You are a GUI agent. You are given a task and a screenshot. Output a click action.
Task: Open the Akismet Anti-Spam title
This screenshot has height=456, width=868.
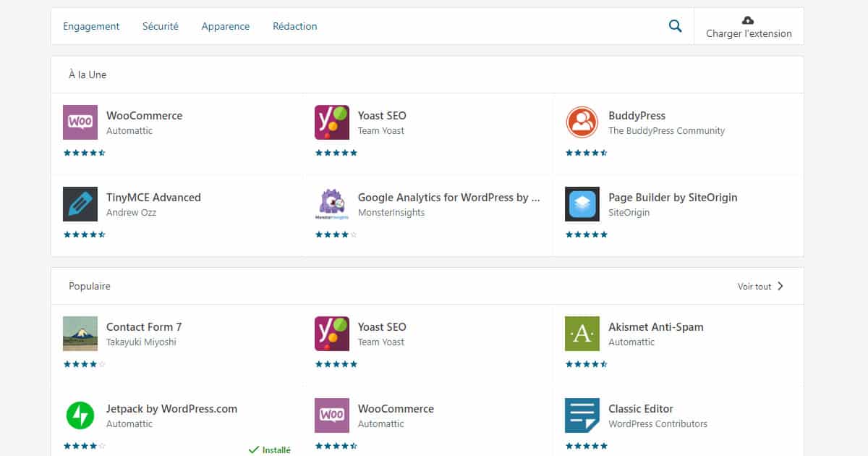tap(656, 327)
